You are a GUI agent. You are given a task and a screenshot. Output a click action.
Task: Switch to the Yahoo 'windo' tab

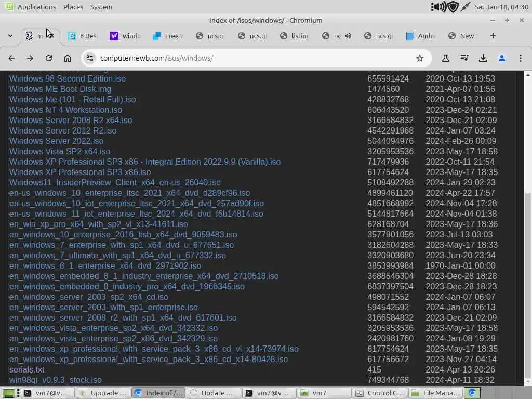(125, 36)
